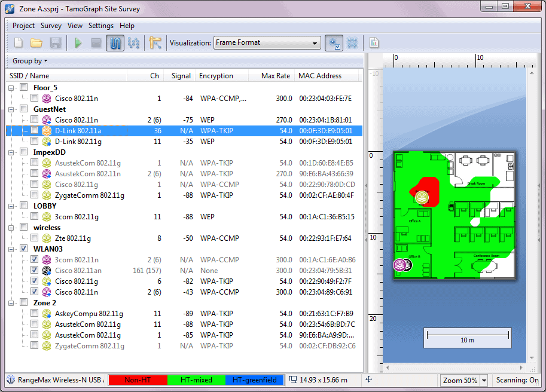This screenshot has height=392, width=546.
Task: Click the map vertical scrollbar down arrow
Action: tap(532, 357)
